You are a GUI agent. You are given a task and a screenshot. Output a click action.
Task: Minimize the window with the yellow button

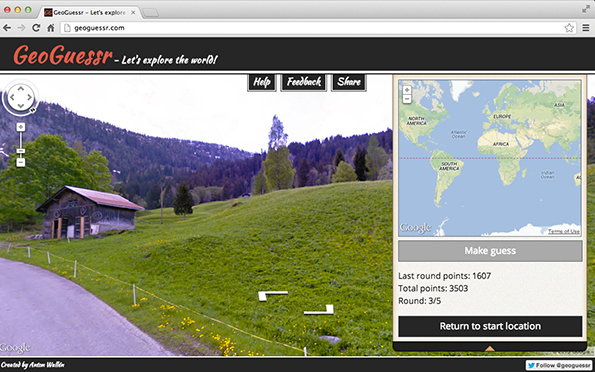pos(17,10)
